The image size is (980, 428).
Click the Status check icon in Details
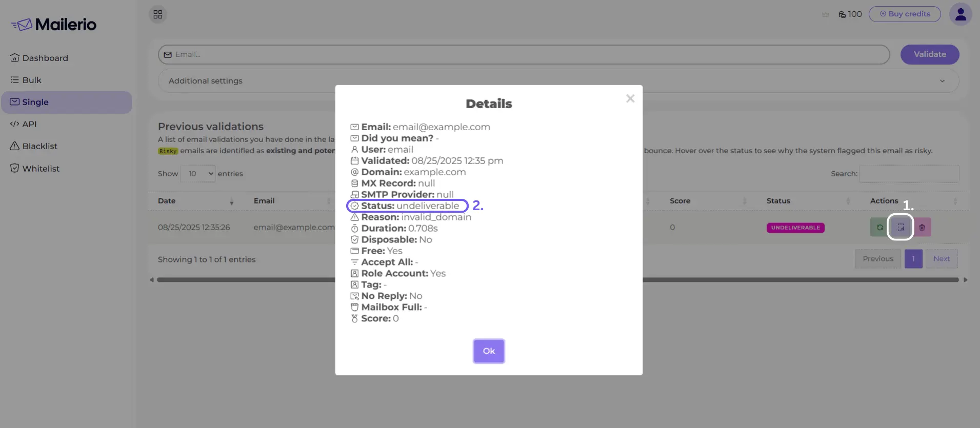point(354,206)
